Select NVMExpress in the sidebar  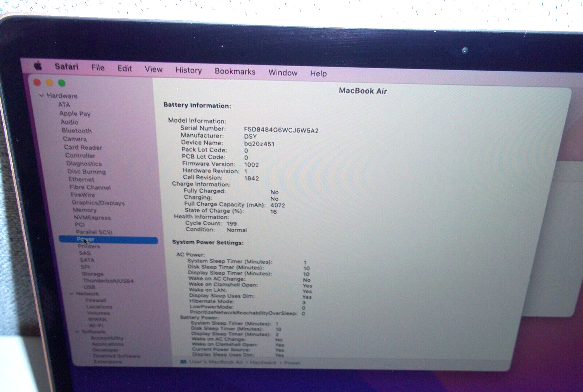[92, 218]
